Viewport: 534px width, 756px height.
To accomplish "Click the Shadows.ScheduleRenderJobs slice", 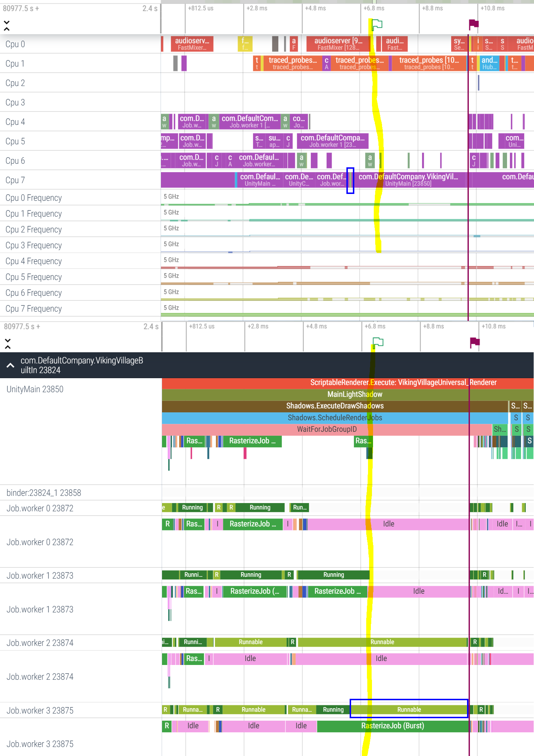I will point(335,418).
